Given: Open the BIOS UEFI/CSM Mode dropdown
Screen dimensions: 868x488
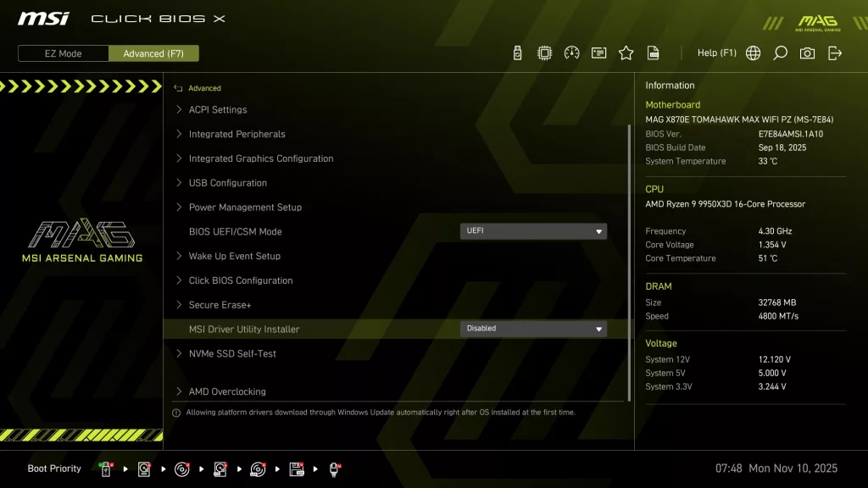Looking at the screenshot, I should tap(533, 230).
